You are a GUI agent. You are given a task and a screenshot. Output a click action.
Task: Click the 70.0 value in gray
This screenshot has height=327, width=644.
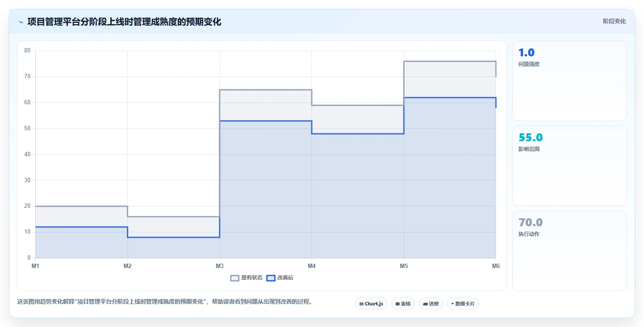530,223
